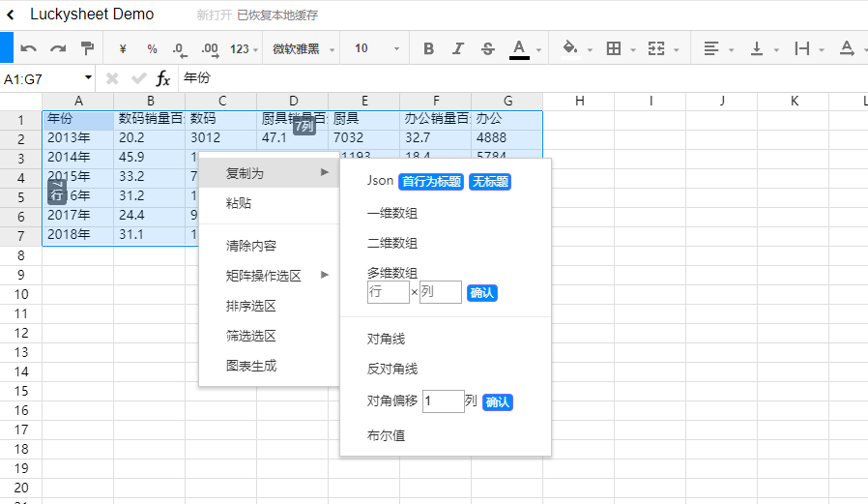868x504 pixels.
Task: Click the 对角偏移 offset number field
Action: pyautogui.click(x=444, y=401)
